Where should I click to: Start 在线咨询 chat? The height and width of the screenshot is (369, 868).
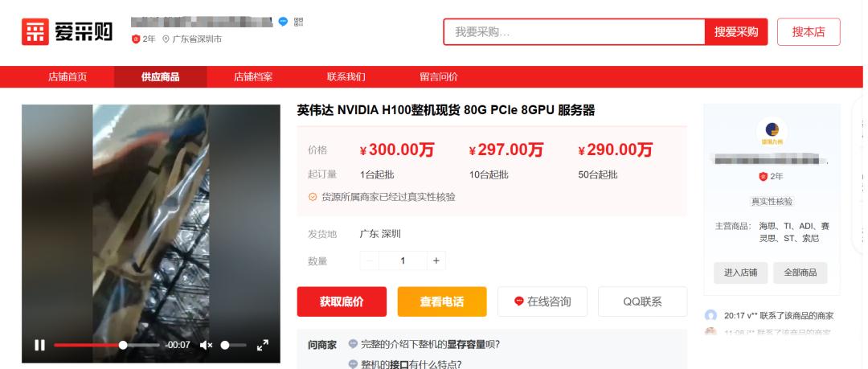tap(542, 301)
